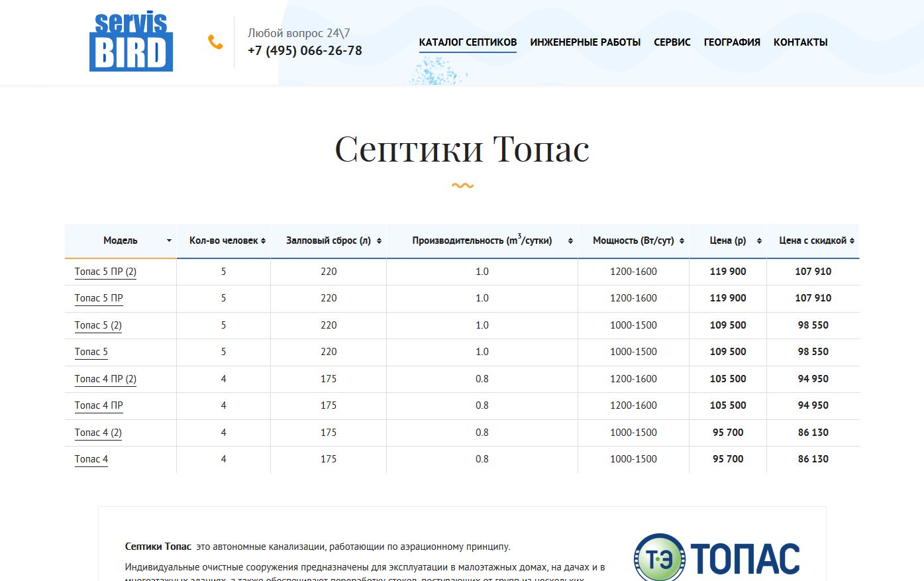The width and height of the screenshot is (924, 581).
Task: Open the Топас 4 (2) model link
Action: click(x=98, y=433)
